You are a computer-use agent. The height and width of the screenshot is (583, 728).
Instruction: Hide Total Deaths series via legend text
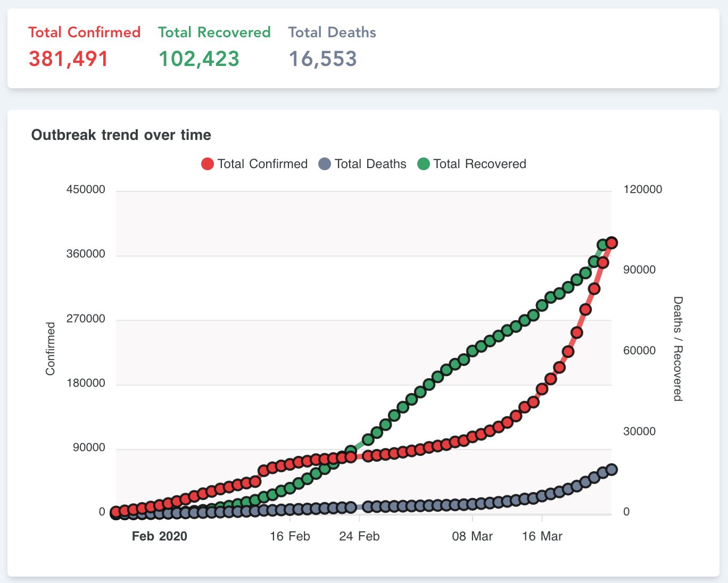click(370, 164)
